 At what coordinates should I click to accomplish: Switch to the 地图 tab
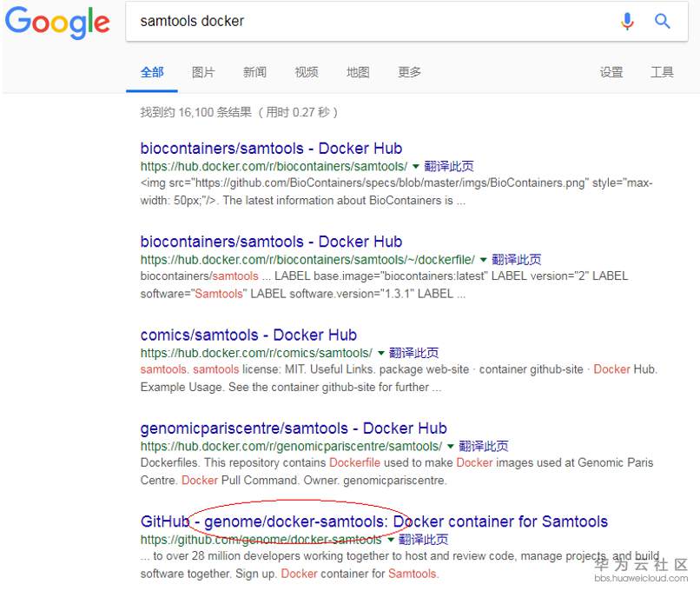(358, 72)
